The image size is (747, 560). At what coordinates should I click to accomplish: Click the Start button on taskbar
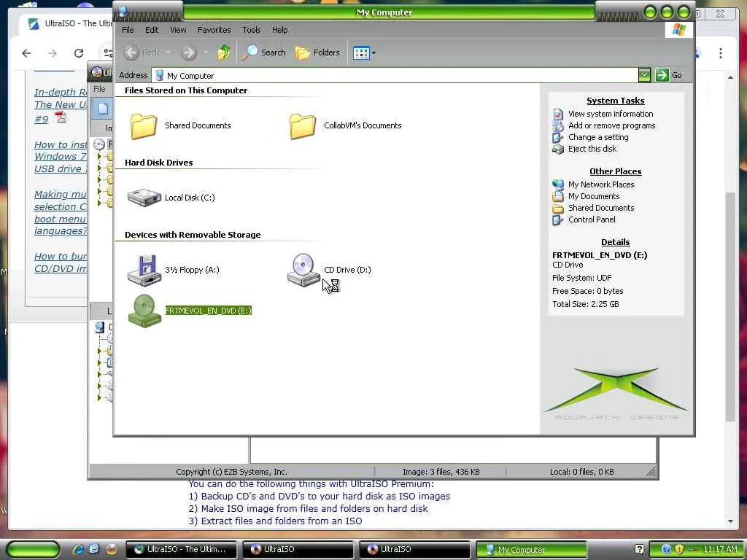tap(32, 549)
